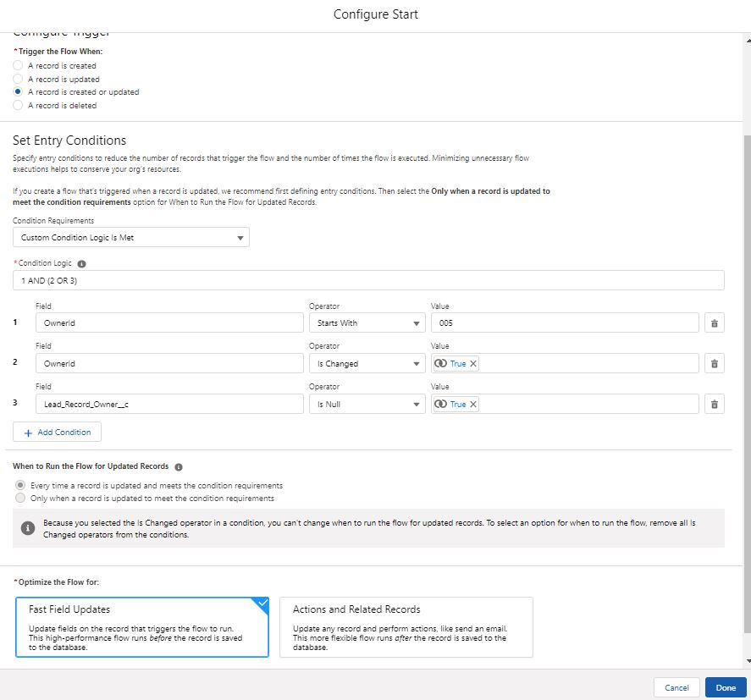Open the Is Changed operator dropdown
751x700 pixels.
(367, 363)
